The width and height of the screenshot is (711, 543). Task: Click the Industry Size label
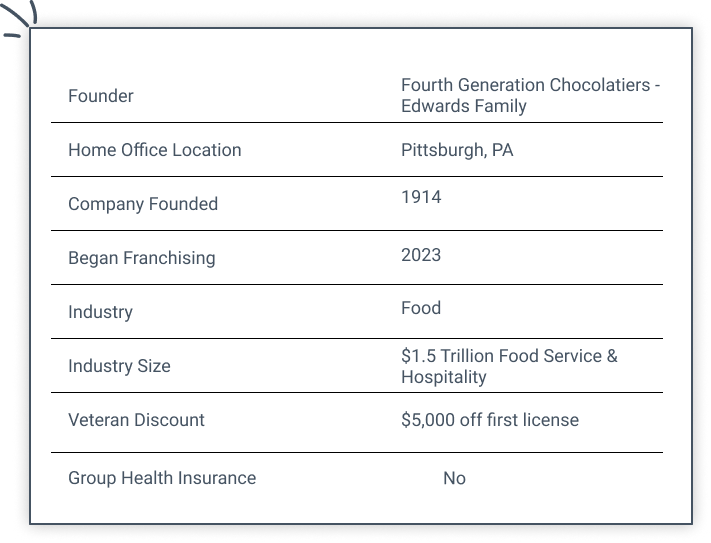pyautogui.click(x=119, y=366)
